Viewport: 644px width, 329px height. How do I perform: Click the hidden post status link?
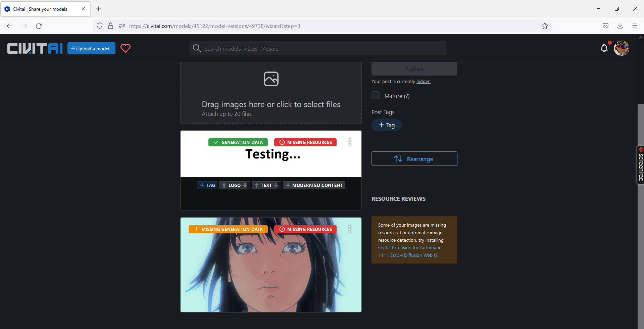tap(423, 81)
